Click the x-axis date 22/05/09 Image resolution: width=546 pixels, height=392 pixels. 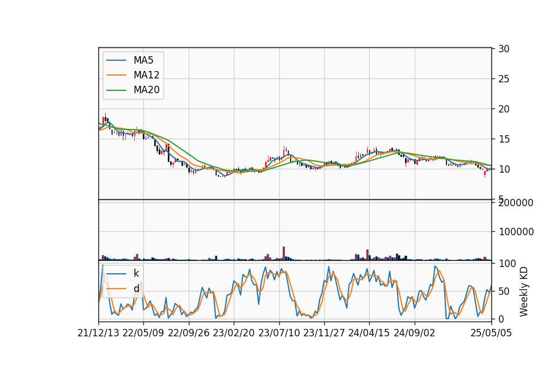point(143,333)
